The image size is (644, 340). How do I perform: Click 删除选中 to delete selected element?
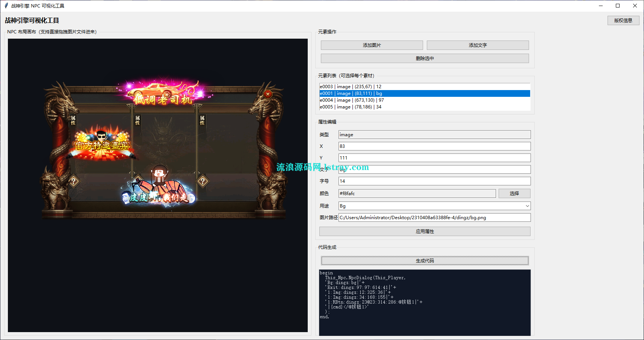point(425,59)
